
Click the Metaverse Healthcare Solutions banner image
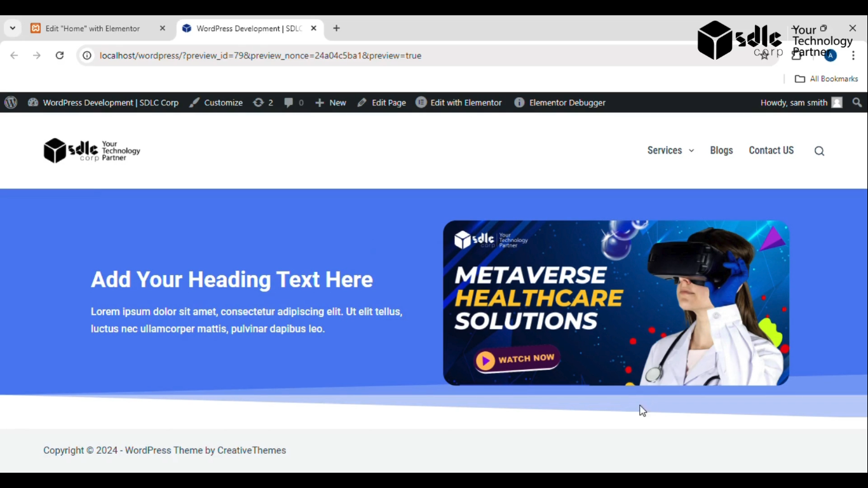pyautogui.click(x=616, y=303)
